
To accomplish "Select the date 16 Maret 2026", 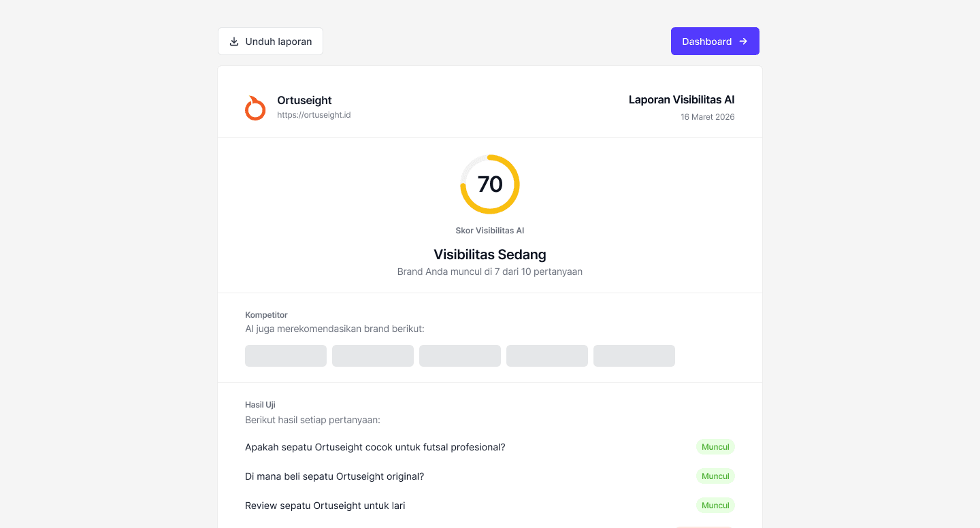I will point(708,117).
